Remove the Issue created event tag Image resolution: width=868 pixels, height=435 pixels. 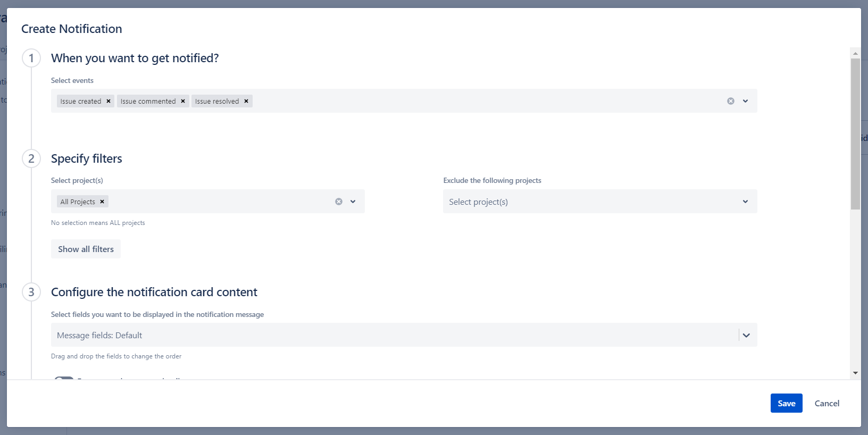pyautogui.click(x=108, y=101)
